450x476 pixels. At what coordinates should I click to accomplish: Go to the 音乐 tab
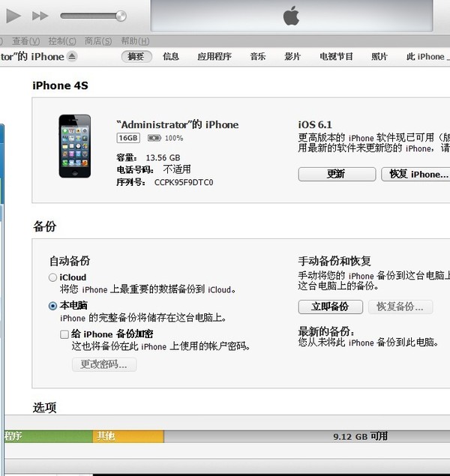click(x=258, y=56)
